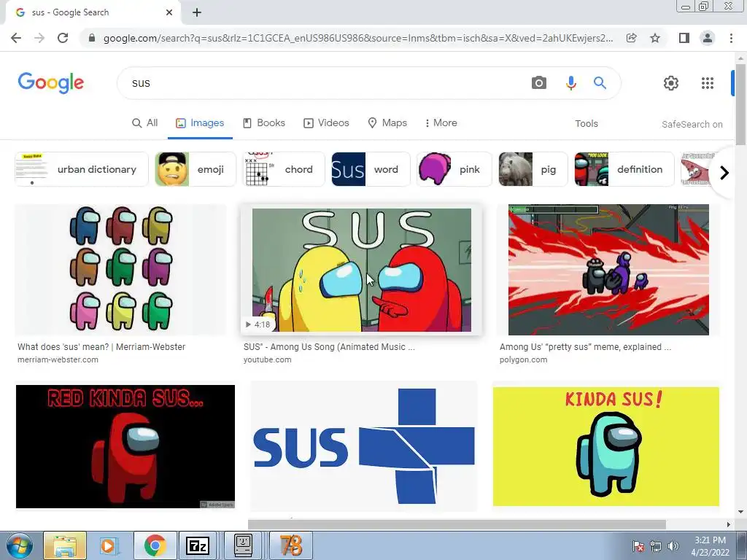Select the chord suggestion chip
The image size is (747, 560).
[x=284, y=169]
